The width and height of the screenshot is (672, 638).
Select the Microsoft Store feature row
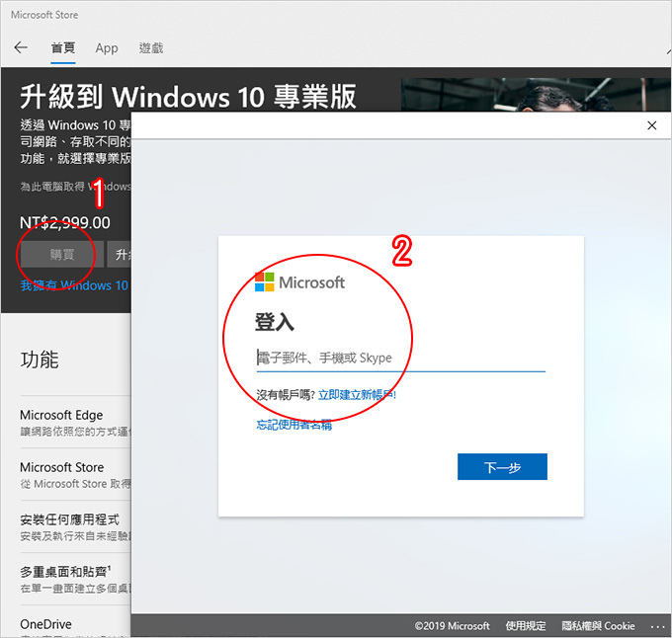[75, 475]
